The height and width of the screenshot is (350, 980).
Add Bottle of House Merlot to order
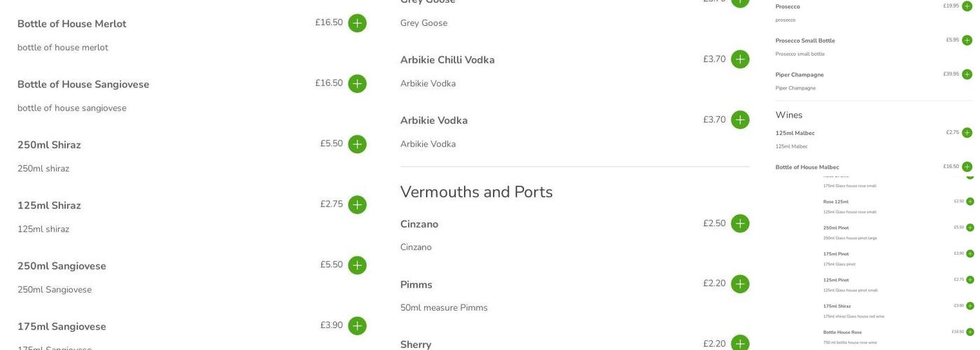pyautogui.click(x=357, y=23)
